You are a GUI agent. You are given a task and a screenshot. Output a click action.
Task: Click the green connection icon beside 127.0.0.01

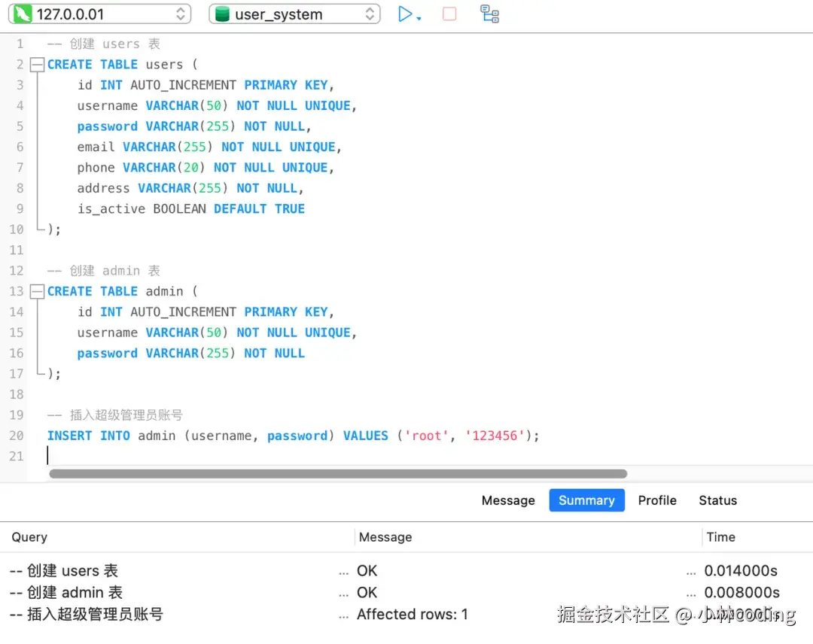pyautogui.click(x=23, y=14)
